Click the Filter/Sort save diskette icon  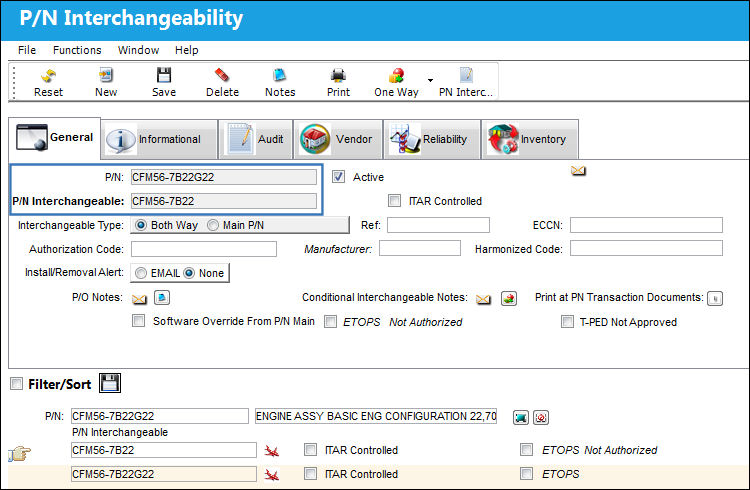[110, 383]
